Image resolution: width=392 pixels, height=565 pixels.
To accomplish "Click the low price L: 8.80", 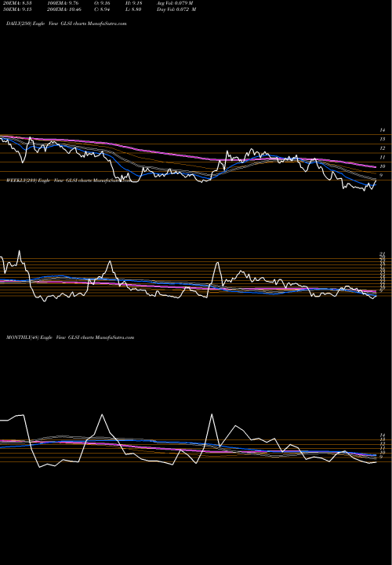I will 133,9.
